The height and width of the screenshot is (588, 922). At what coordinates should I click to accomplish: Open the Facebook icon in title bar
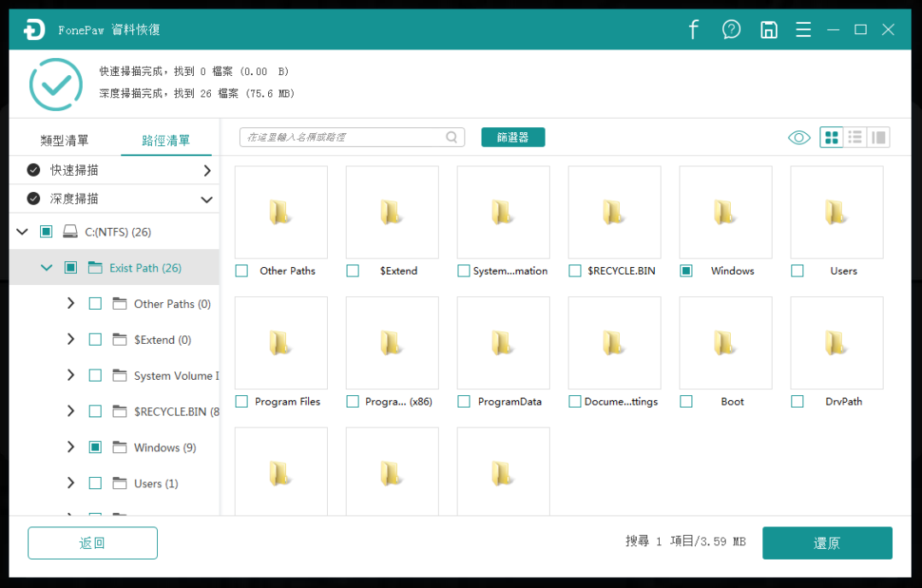pos(693,30)
